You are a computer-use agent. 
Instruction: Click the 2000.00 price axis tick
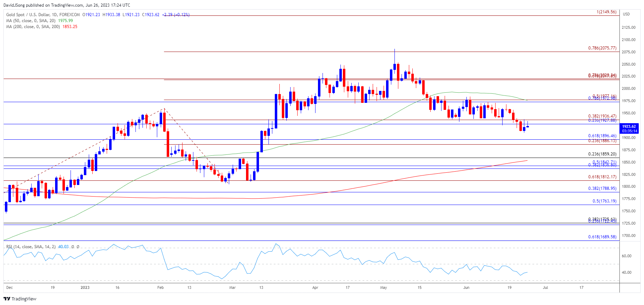(x=629, y=88)
